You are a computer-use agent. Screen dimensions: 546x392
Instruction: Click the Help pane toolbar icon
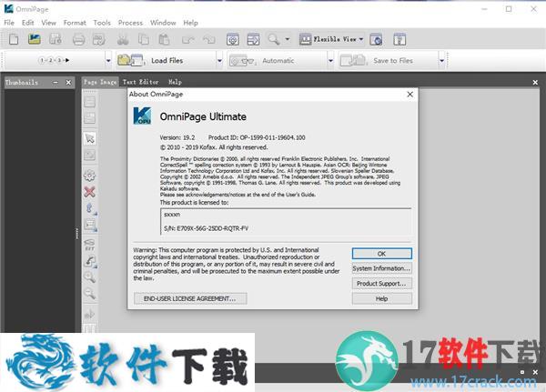click(x=399, y=39)
